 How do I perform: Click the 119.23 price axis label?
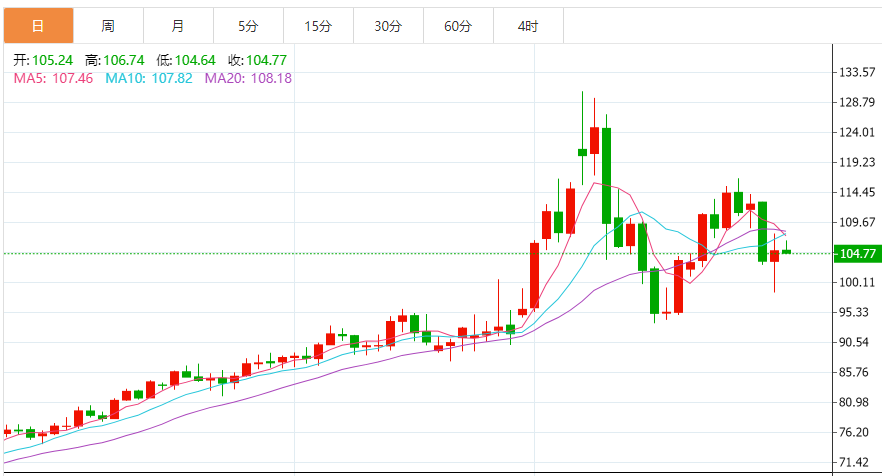[x=857, y=163]
